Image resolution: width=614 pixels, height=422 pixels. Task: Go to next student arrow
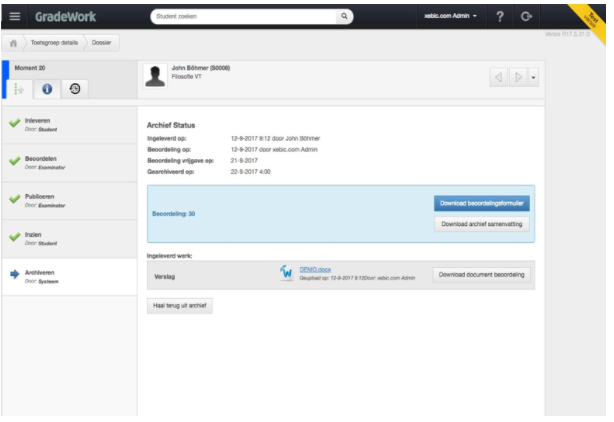pyautogui.click(x=518, y=77)
